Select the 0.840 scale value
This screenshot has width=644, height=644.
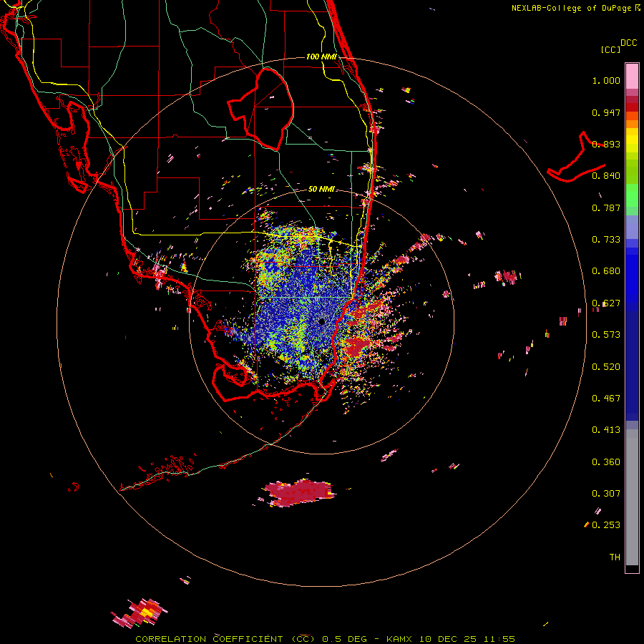pos(606,176)
